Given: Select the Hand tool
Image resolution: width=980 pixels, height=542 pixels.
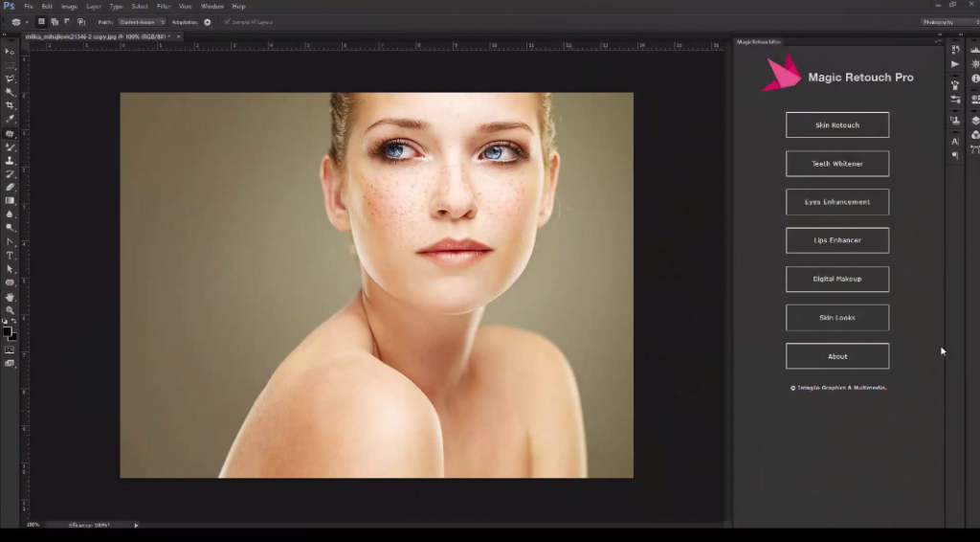Looking at the screenshot, I should pos(10,297).
